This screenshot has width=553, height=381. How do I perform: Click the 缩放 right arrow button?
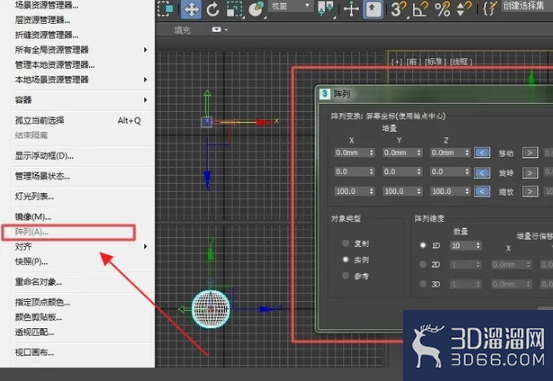(530, 192)
